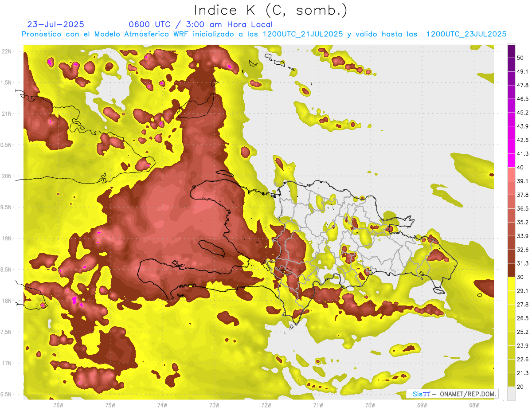Click the longitude label "76W"
The image size is (532, 411).
58,405
